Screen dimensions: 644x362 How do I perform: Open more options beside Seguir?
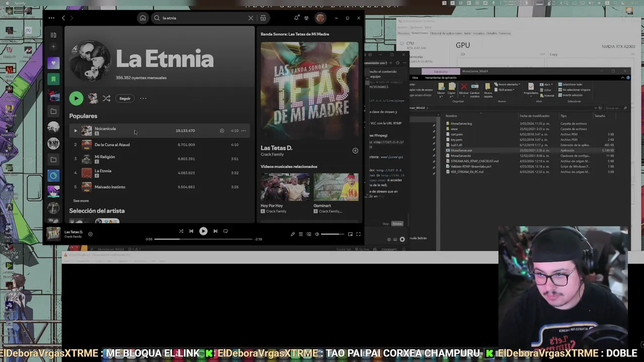point(143,99)
